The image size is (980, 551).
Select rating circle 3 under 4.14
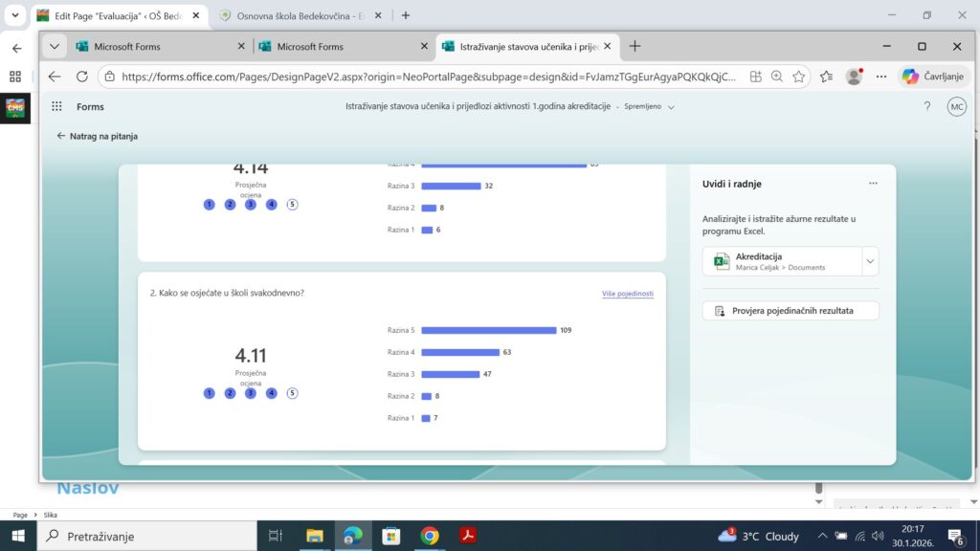(251, 205)
